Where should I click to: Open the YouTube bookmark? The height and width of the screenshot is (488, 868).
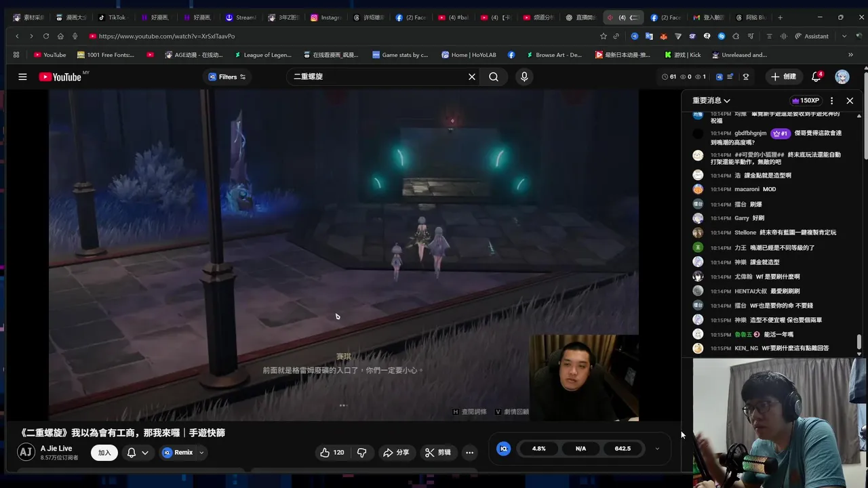(50, 55)
